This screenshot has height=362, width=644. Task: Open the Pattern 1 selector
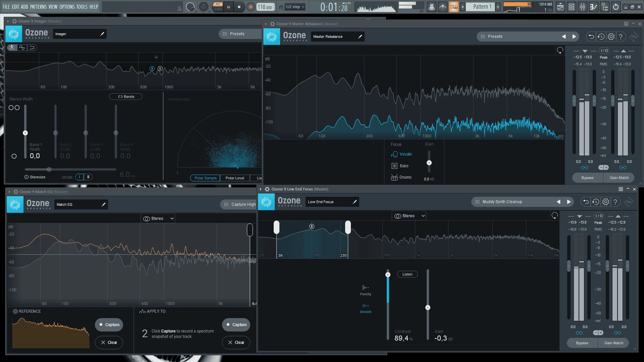click(x=480, y=7)
